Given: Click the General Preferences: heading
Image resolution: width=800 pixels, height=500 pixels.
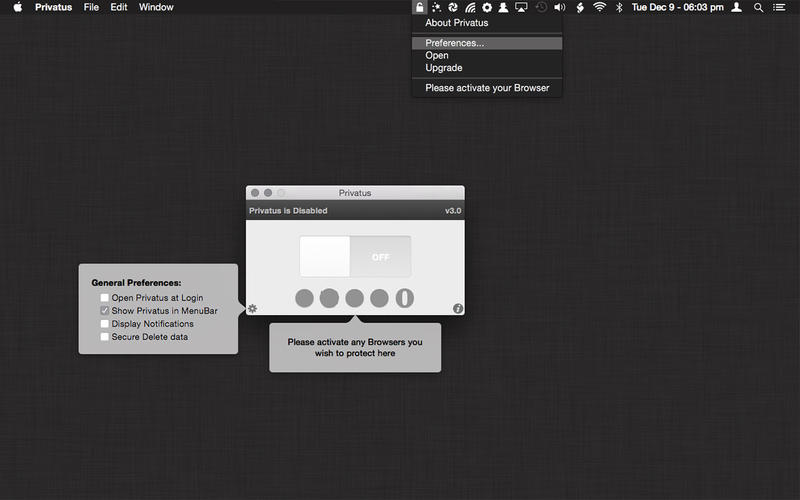Looking at the screenshot, I should (136, 283).
